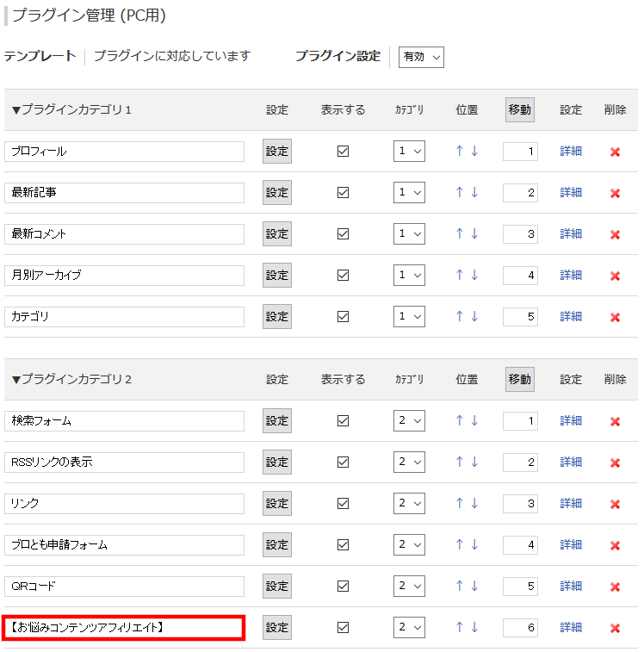Image resolution: width=644 pixels, height=652 pixels.
Task: Open プラグイン設定 有効 dropdown
Action: (421, 57)
